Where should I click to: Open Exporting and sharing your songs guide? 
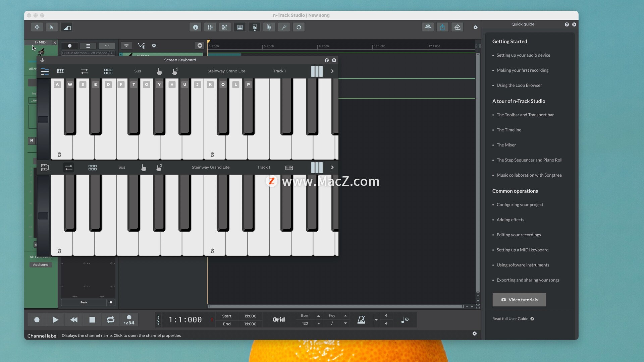(528, 280)
